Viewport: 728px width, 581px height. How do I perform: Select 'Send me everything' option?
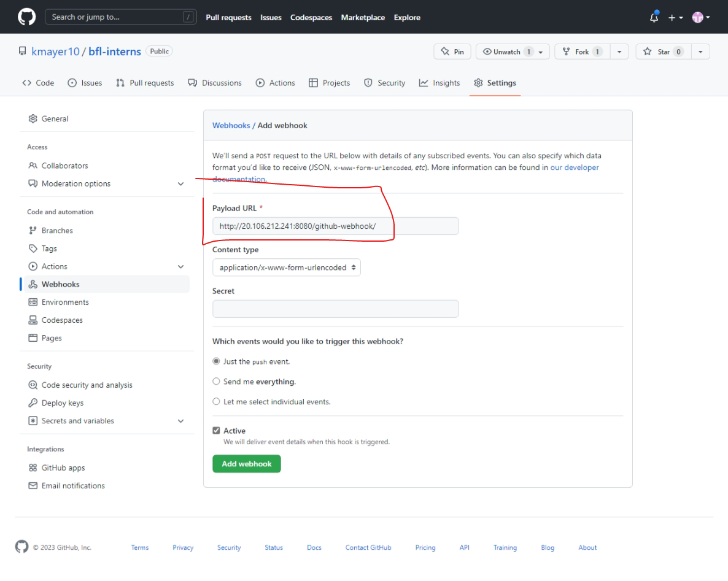(216, 381)
